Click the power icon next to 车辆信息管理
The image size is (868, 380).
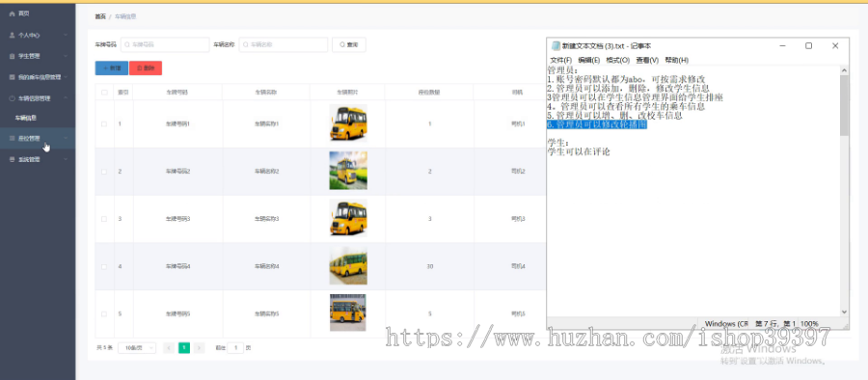(13, 98)
